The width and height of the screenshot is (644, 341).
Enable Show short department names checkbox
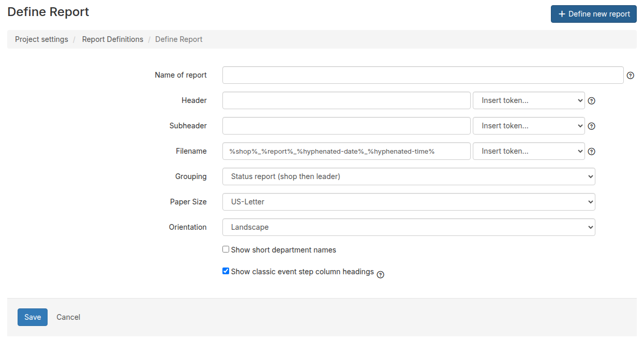pos(226,249)
